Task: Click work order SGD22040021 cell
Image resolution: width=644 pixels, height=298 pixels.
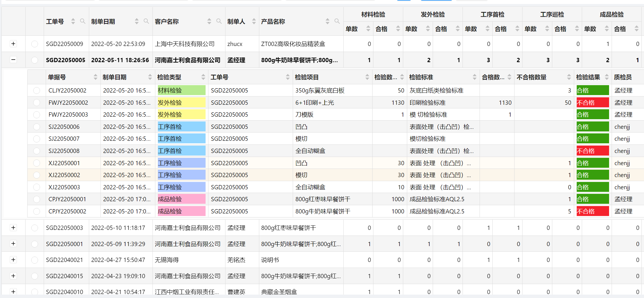Action: [64, 260]
